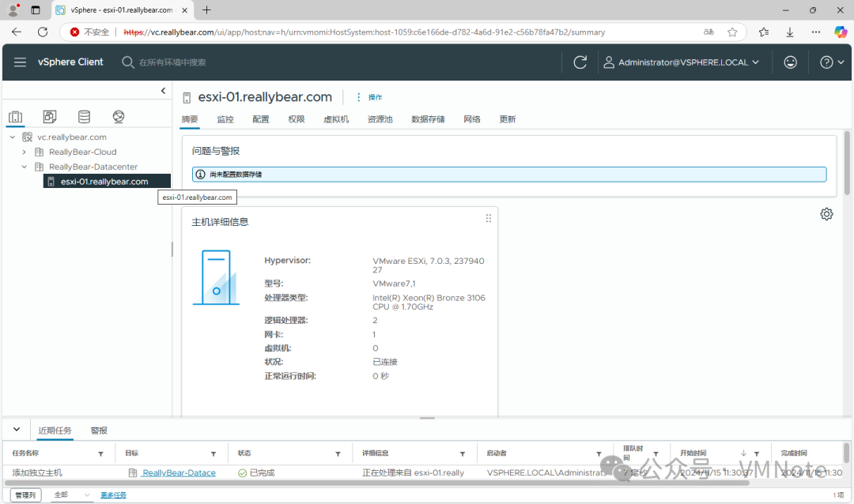Switch to the 虚拟机 tab
Viewport: 854px width, 504px height.
(336, 119)
